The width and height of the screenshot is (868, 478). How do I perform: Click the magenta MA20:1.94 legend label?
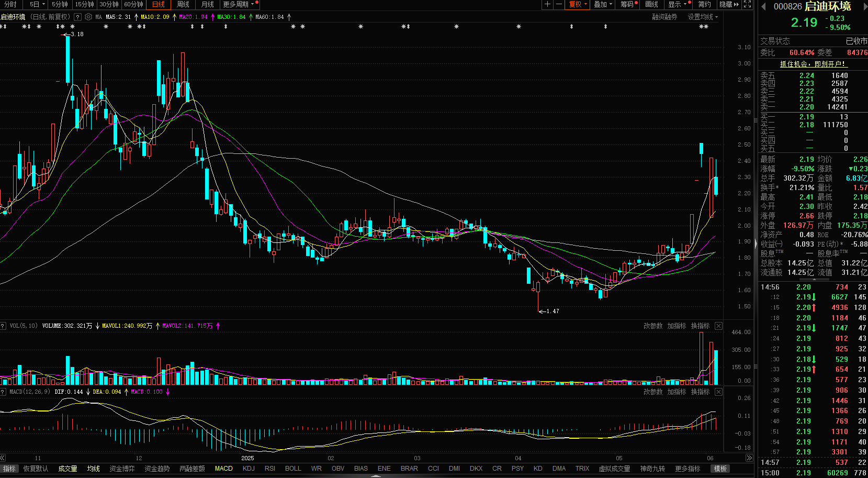point(193,17)
